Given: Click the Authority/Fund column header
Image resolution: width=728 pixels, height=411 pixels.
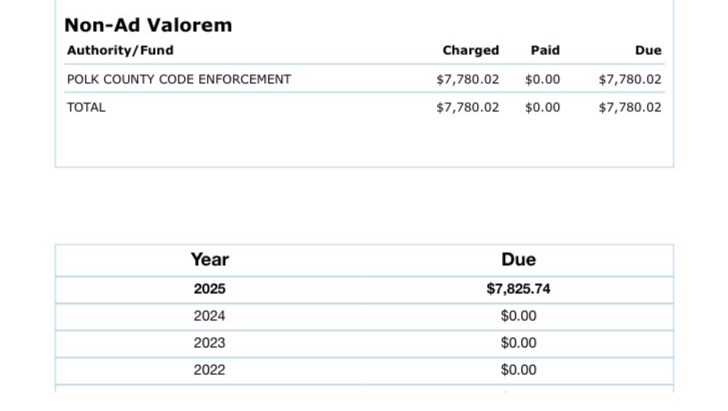Looking at the screenshot, I should tap(120, 50).
